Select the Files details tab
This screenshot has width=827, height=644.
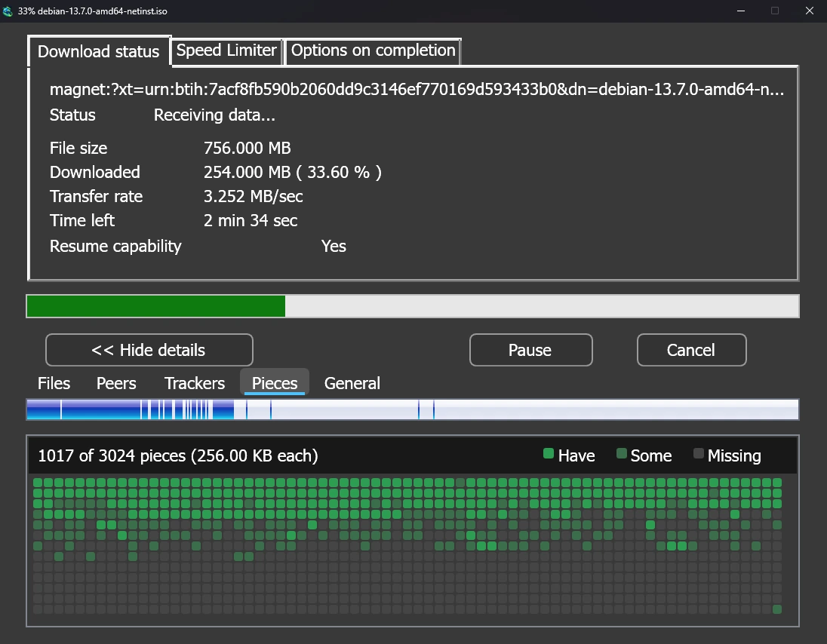54,383
